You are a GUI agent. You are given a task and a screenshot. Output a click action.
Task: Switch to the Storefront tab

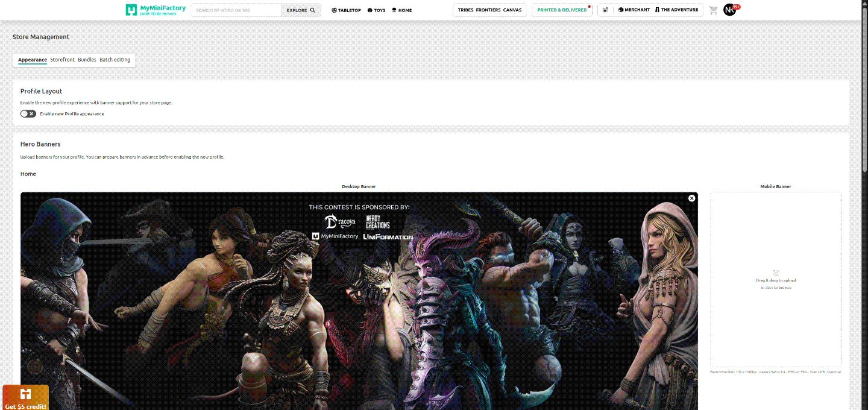coord(62,60)
